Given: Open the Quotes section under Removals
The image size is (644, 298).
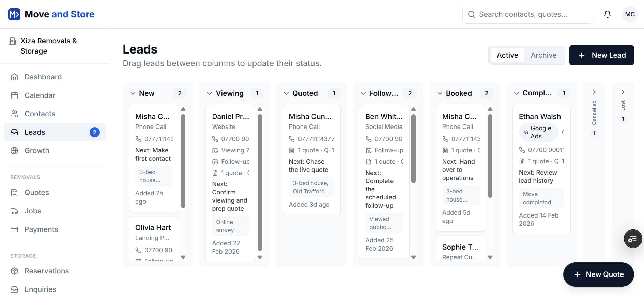Looking at the screenshot, I should click(37, 192).
